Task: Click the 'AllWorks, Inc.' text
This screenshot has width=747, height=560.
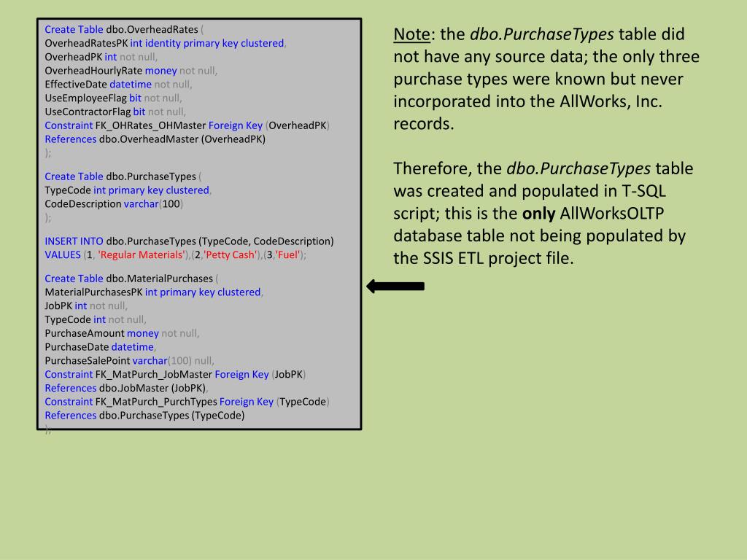Action: (x=611, y=101)
